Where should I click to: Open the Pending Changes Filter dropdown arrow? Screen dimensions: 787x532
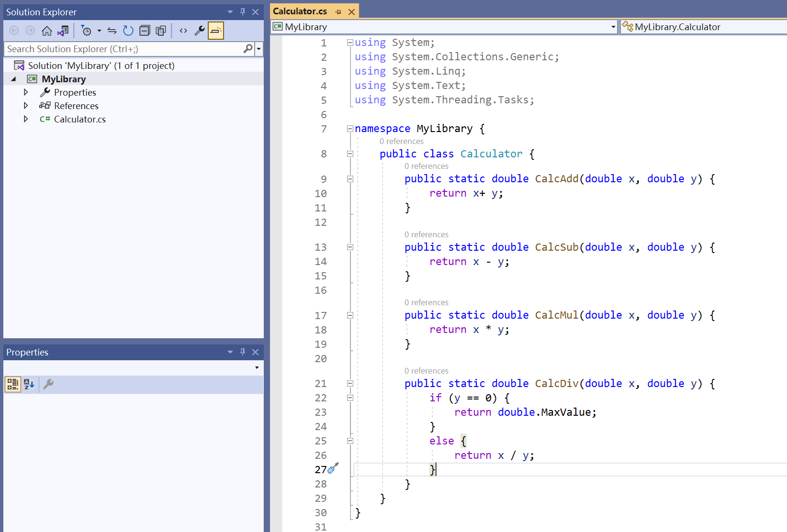point(99,31)
